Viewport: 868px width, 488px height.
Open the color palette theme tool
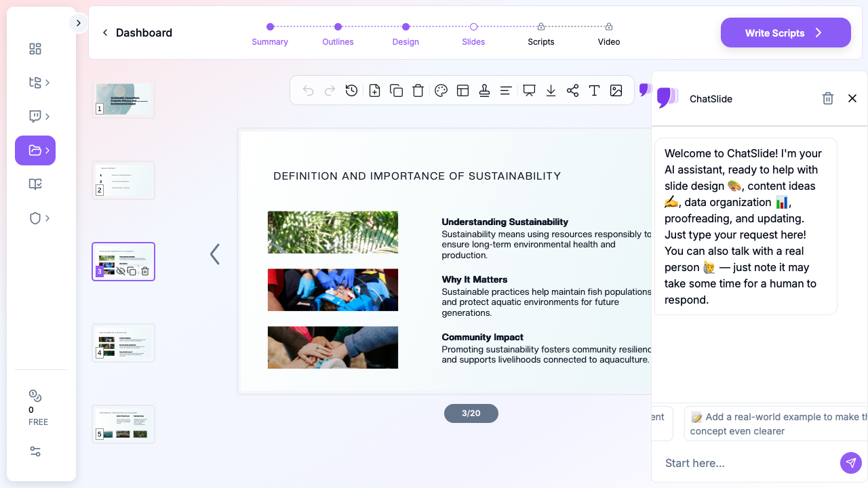(441, 91)
